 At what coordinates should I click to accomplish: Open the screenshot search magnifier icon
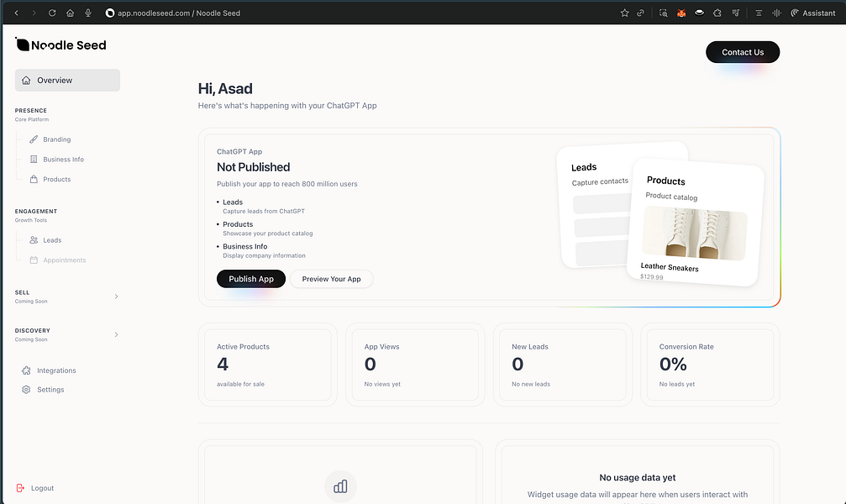click(664, 13)
